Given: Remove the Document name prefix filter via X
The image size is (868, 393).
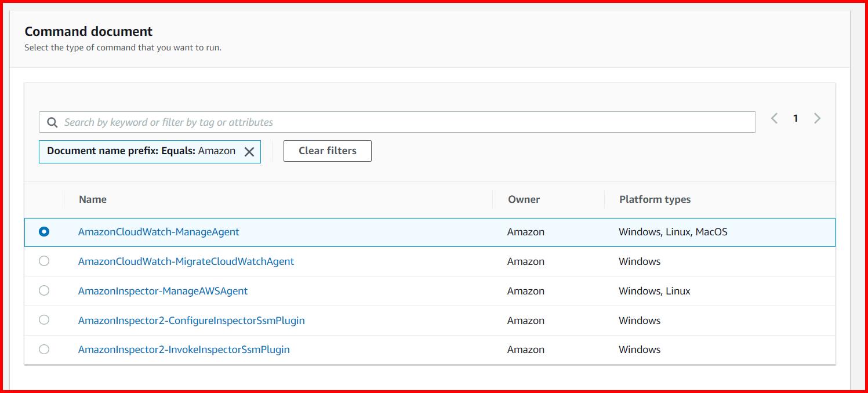Looking at the screenshot, I should coord(249,151).
